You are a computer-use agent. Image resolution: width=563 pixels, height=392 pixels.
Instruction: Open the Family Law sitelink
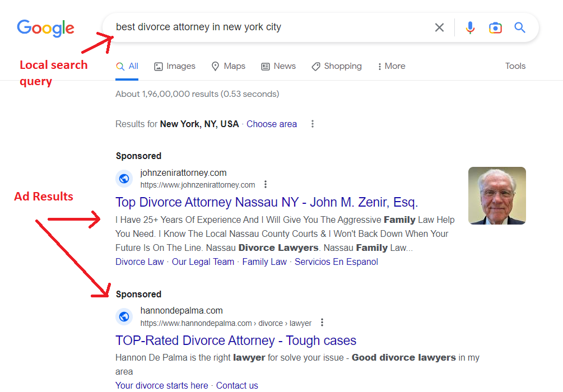(264, 262)
